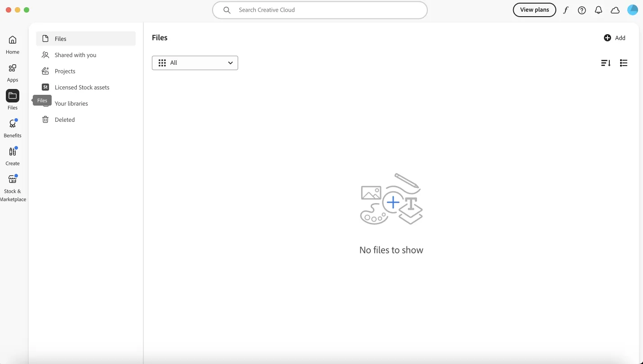Select the Apps icon in the sidebar
This screenshot has width=643, height=364.
click(12, 72)
